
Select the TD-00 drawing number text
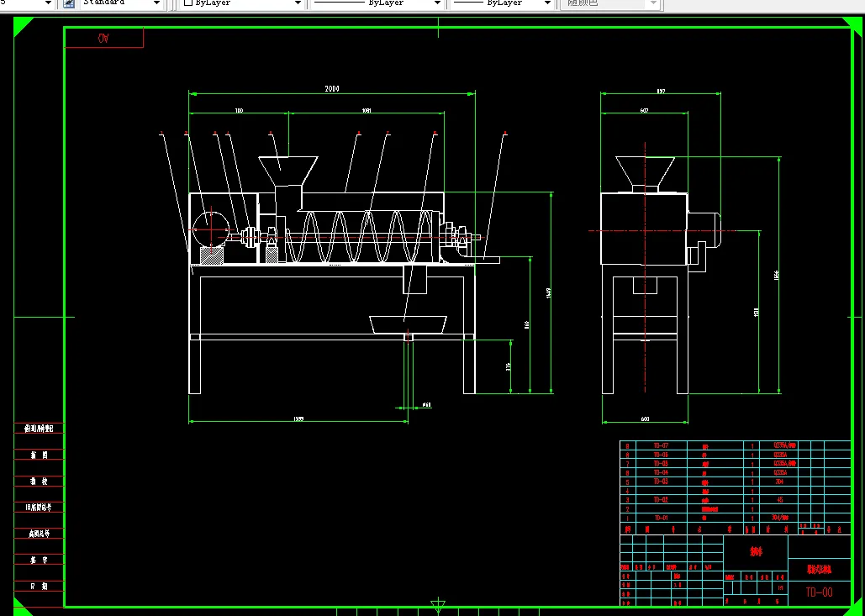[x=820, y=592]
